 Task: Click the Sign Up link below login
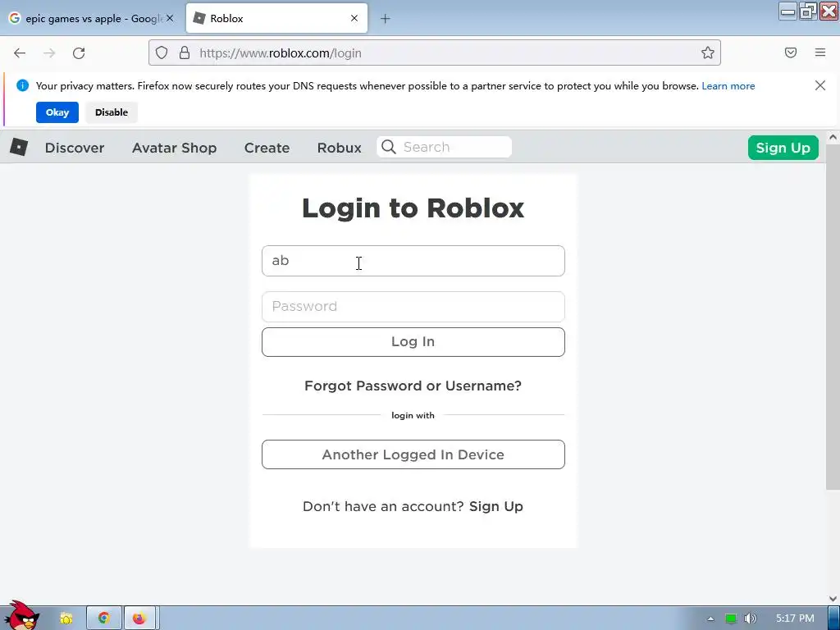point(495,506)
